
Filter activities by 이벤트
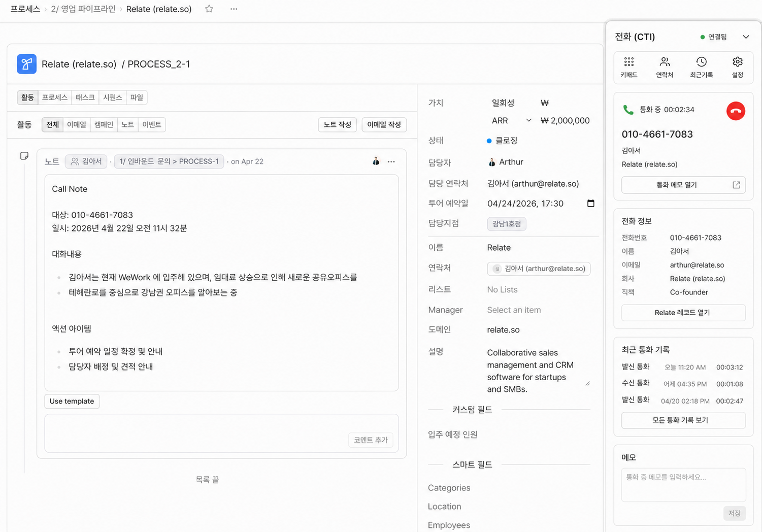click(152, 124)
